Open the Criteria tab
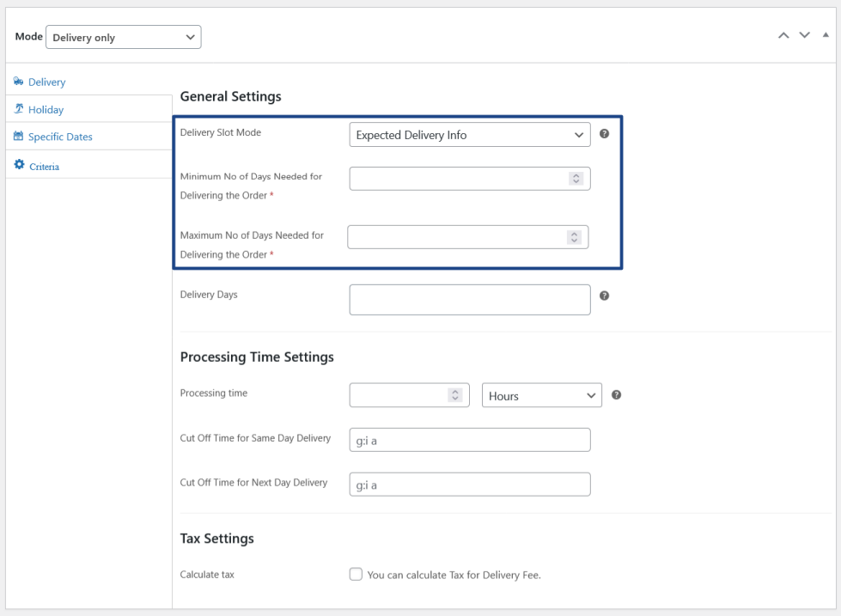This screenshot has height=616, width=841. coord(44,166)
